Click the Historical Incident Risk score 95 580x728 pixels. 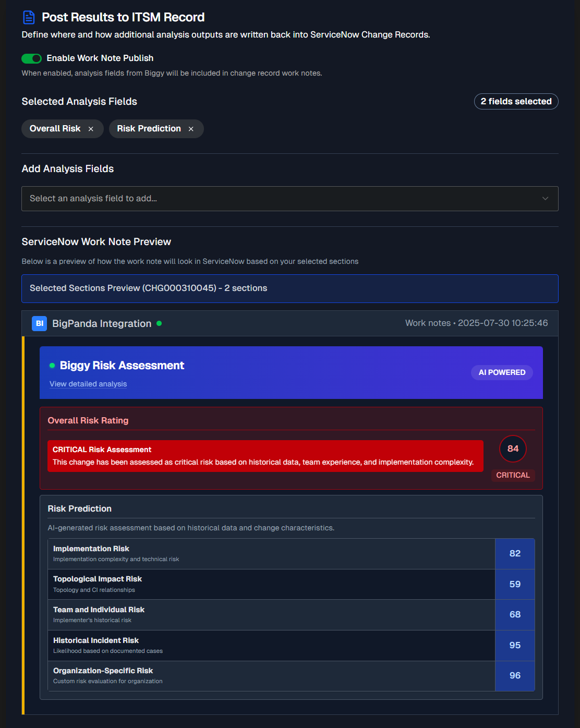515,646
